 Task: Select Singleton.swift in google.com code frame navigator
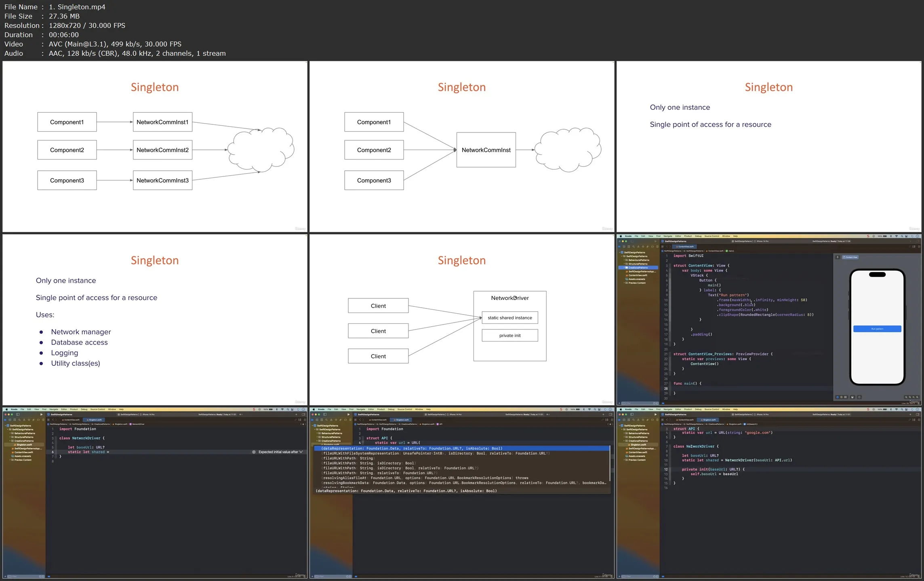click(x=638, y=445)
